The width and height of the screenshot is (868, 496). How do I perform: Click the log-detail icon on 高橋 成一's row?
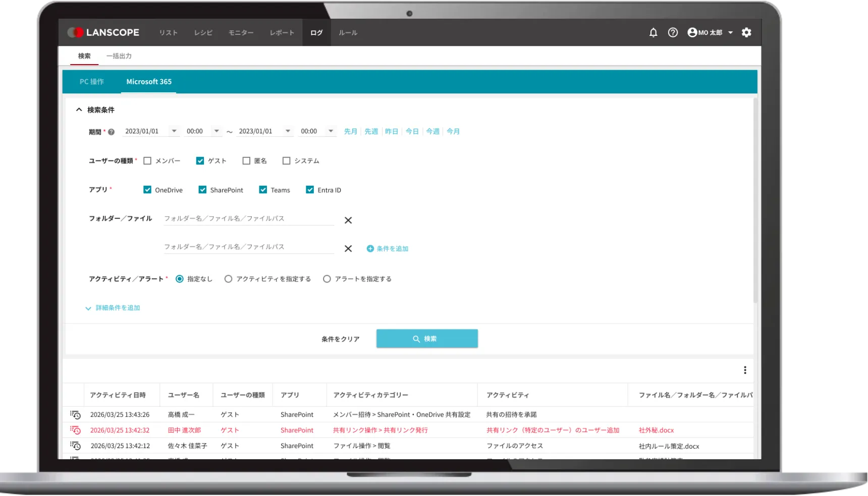(75, 414)
